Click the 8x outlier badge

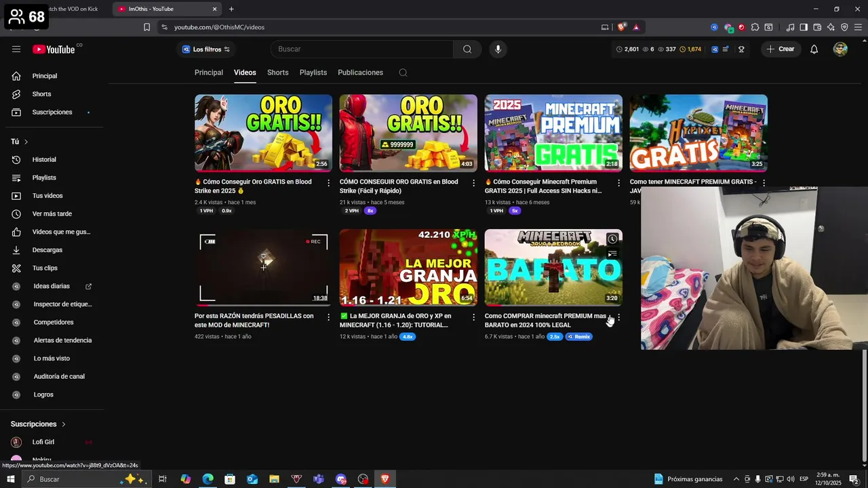(370, 211)
